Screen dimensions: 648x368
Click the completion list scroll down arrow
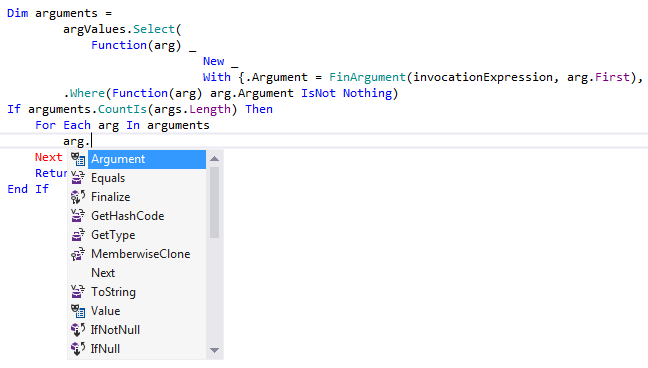[x=214, y=351]
